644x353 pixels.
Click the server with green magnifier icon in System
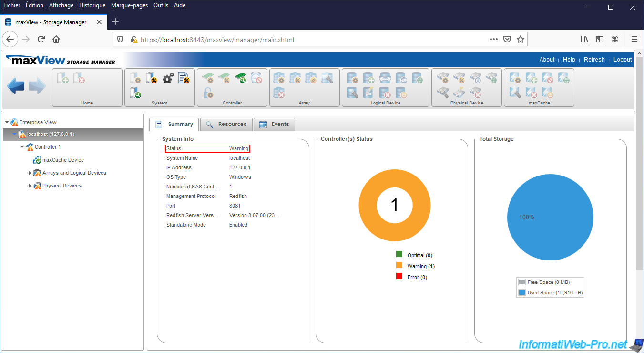pos(135,93)
